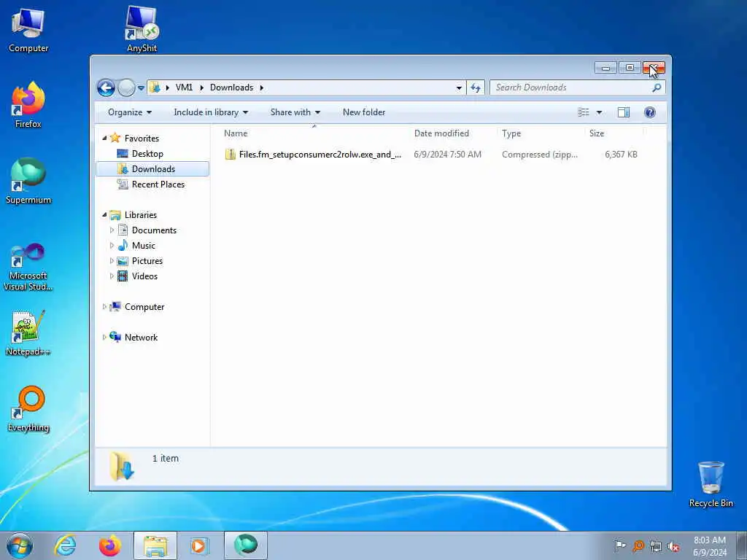The width and height of the screenshot is (747, 560).
Task: Click the 6/9/2024 7:50 AM date cell
Action: [x=447, y=155]
